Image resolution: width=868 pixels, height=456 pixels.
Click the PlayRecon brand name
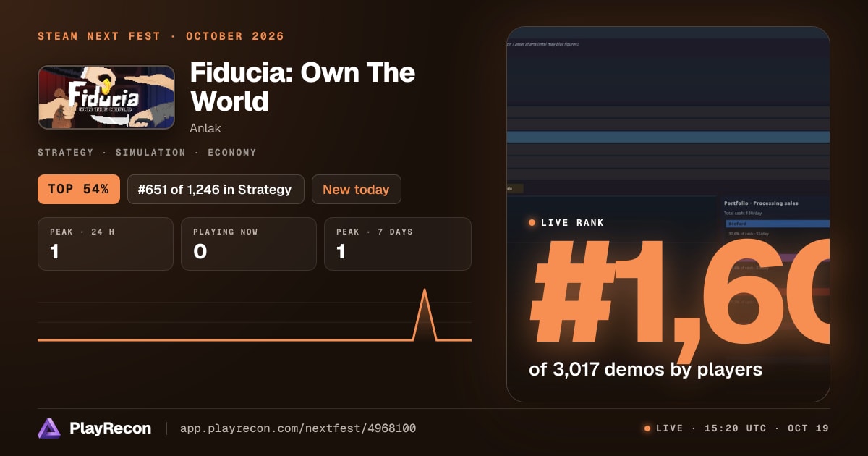click(110, 428)
